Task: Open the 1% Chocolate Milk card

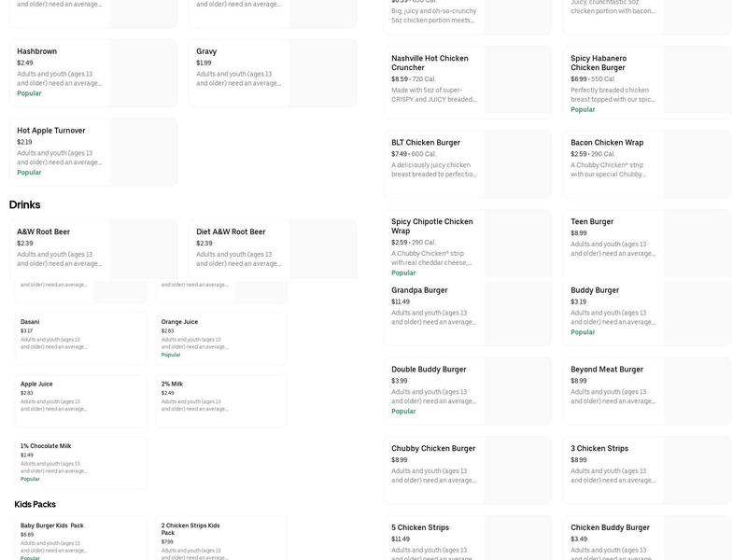Action: pyautogui.click(x=80, y=463)
